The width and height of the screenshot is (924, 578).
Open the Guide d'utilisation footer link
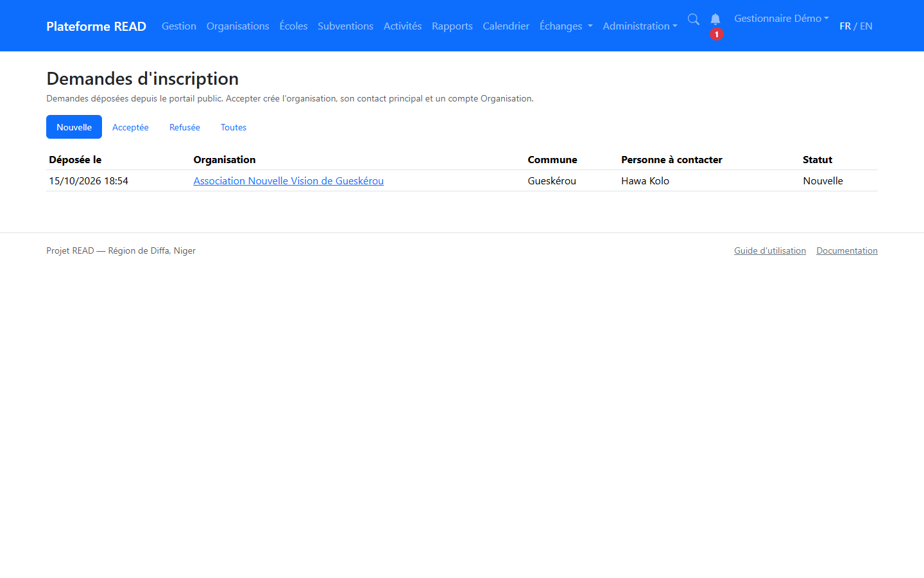770,251
